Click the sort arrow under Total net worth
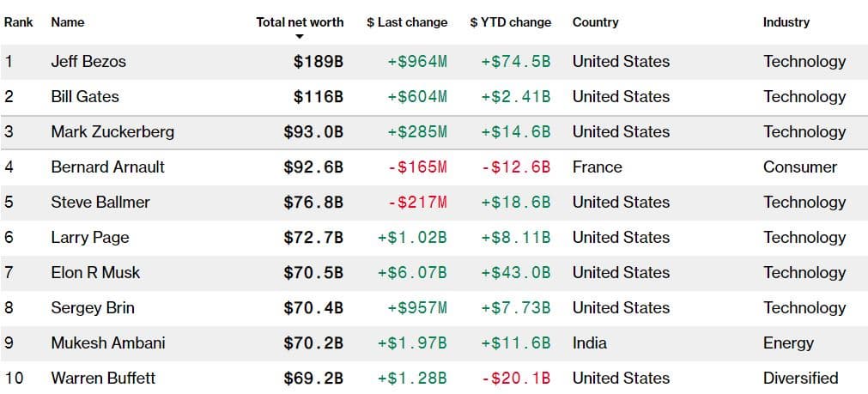 tap(300, 36)
